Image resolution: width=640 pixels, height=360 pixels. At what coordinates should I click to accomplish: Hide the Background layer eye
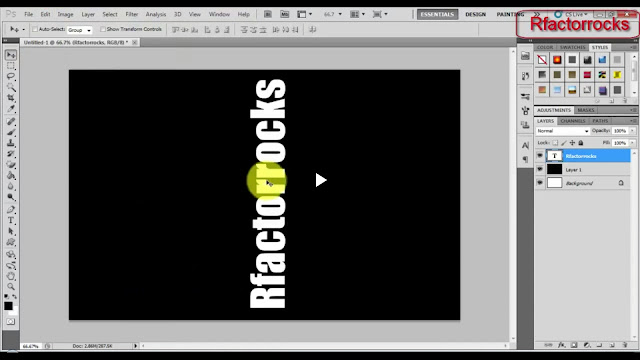[540, 182]
